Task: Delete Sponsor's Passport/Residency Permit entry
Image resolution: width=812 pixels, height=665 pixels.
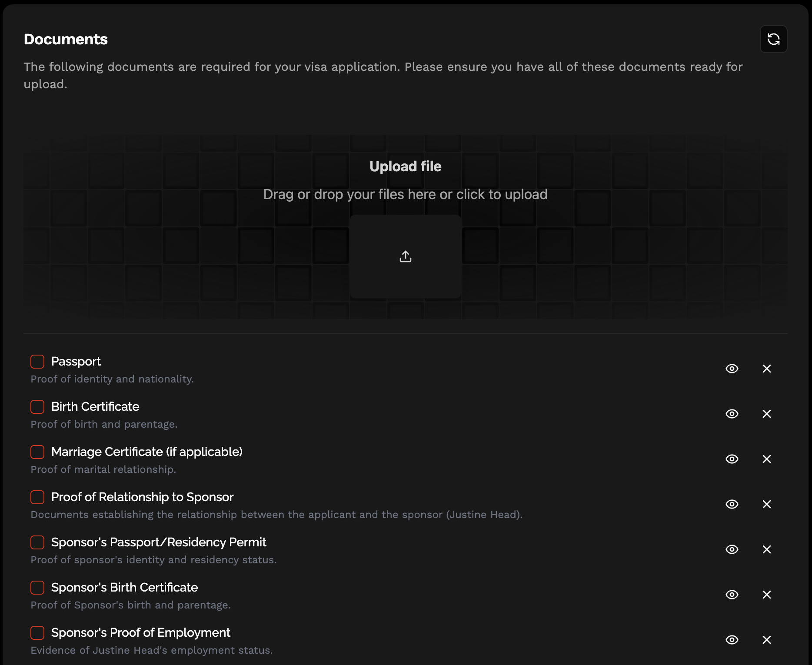Action: pos(766,549)
